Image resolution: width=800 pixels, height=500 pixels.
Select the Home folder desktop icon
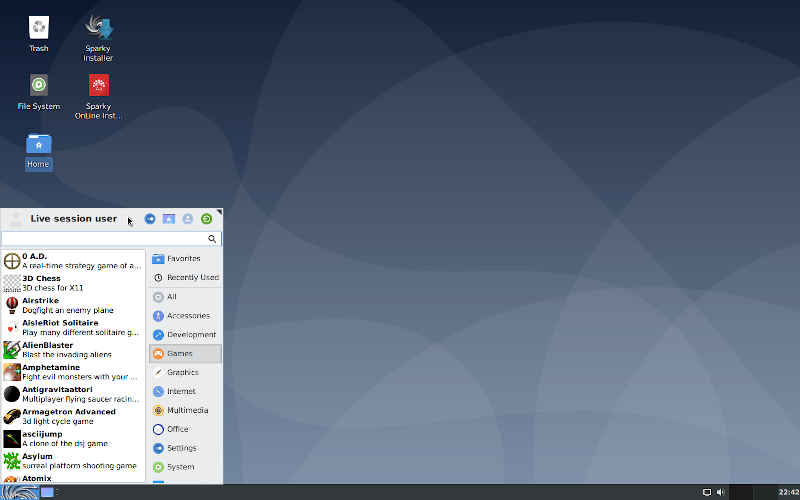point(39,151)
